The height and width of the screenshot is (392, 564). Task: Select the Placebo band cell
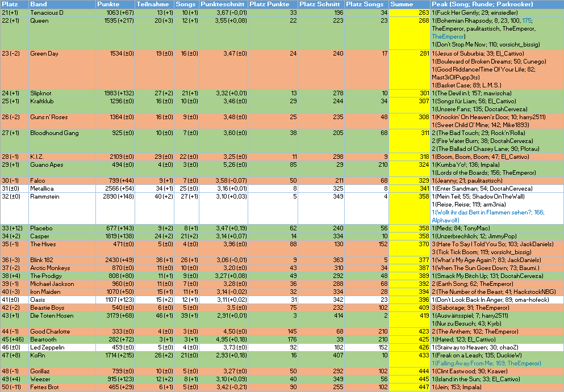point(62,228)
